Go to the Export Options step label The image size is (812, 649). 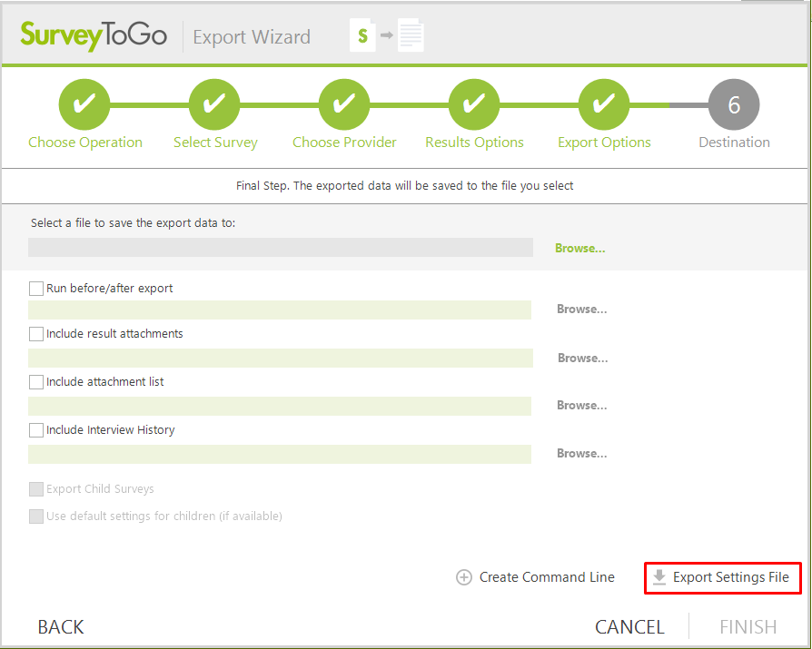click(x=604, y=143)
